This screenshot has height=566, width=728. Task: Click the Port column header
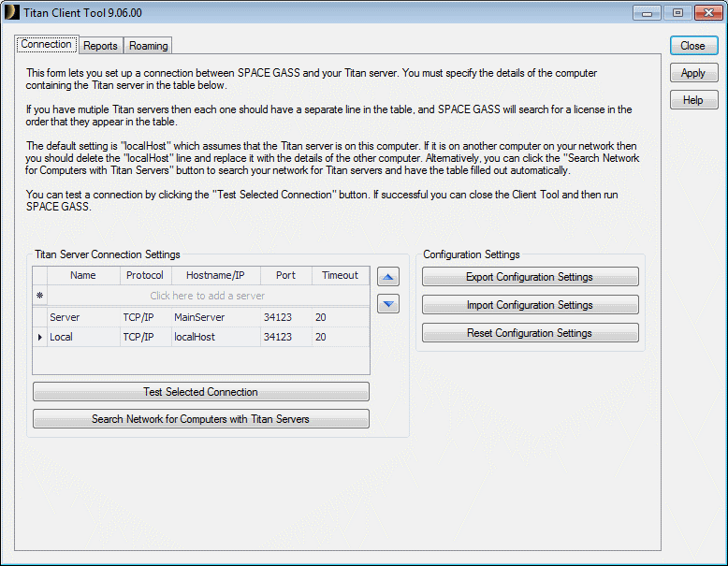(x=286, y=275)
